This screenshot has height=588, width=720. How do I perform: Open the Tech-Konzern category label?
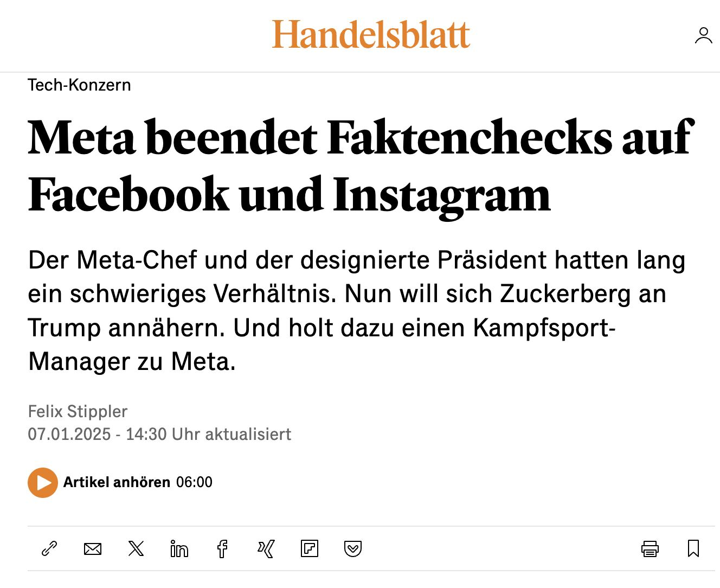pos(79,85)
